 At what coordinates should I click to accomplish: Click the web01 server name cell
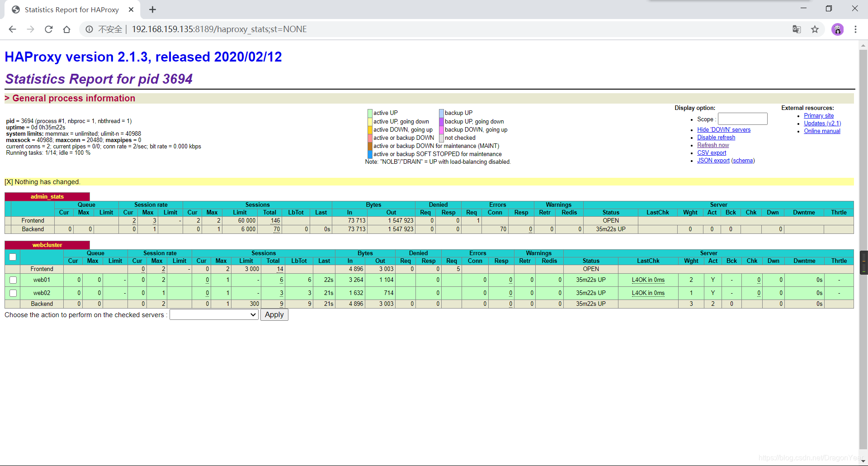coord(42,280)
